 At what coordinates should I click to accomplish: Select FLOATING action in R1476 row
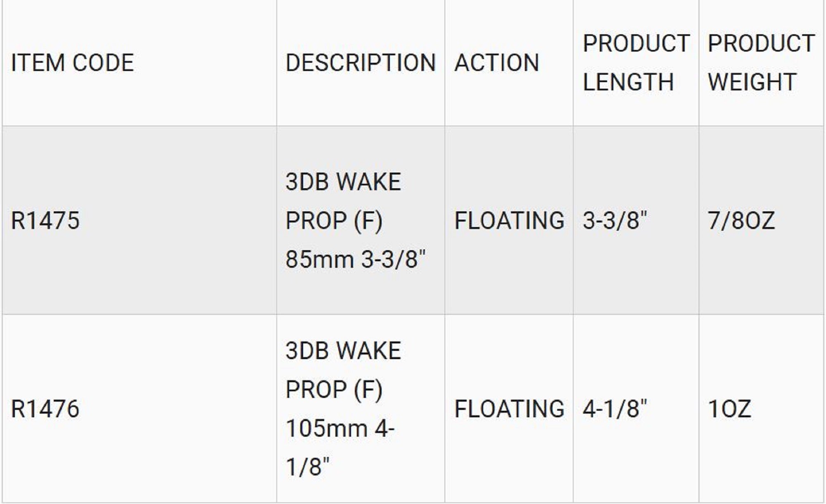pyautogui.click(x=509, y=409)
